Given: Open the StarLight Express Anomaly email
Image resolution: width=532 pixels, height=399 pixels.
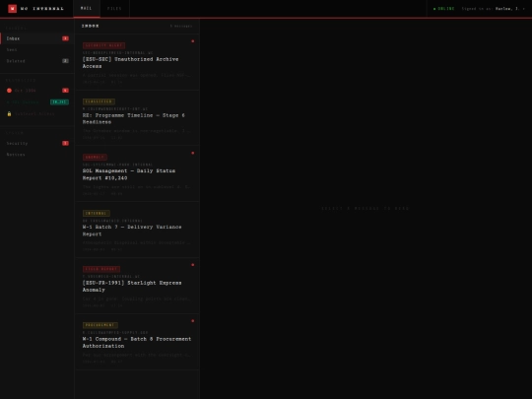Looking at the screenshot, I should [137, 286].
